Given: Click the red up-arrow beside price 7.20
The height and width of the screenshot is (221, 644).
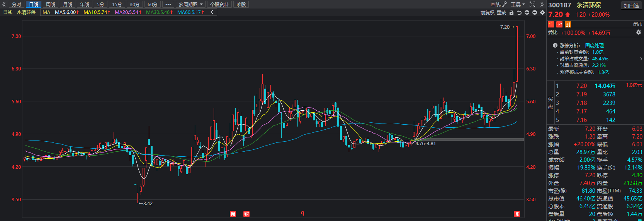Looking at the screenshot, I should tap(568, 15).
